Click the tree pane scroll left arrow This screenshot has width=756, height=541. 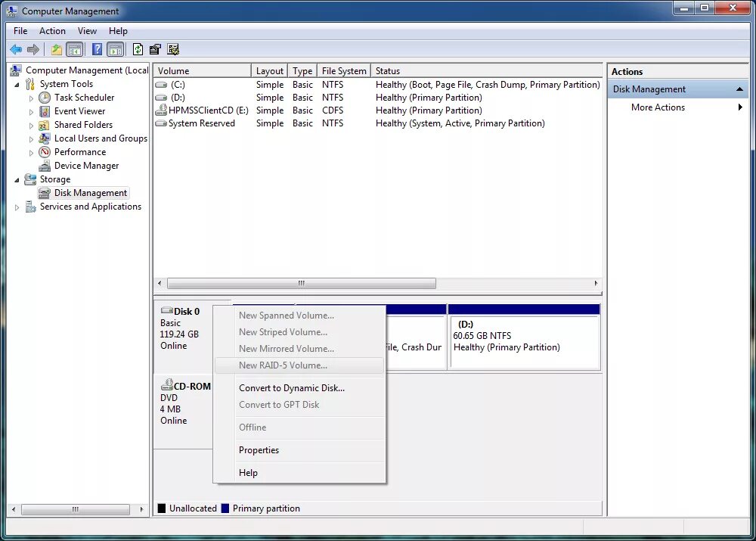point(14,509)
